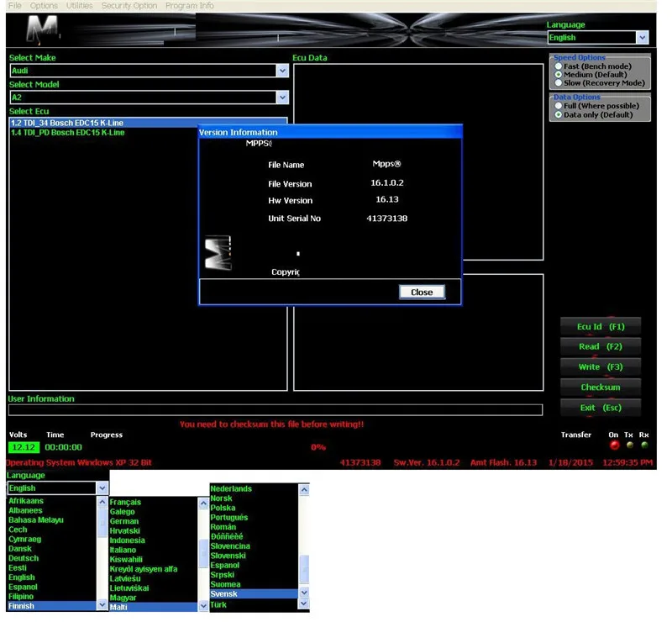This screenshot has height=622, width=672.
Task: Click the User Information input field
Action: tap(276, 410)
